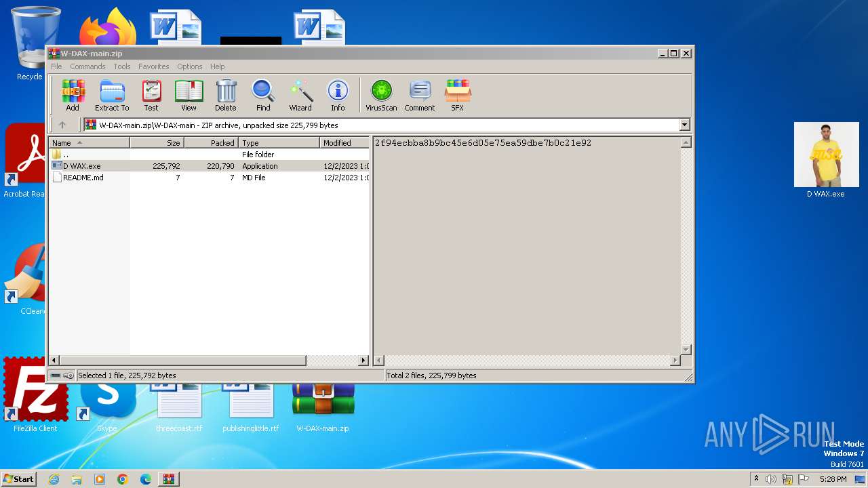Screen dimensions: 868x488
Task: Click the Delete trash icon in toolbar
Action: coord(226,96)
